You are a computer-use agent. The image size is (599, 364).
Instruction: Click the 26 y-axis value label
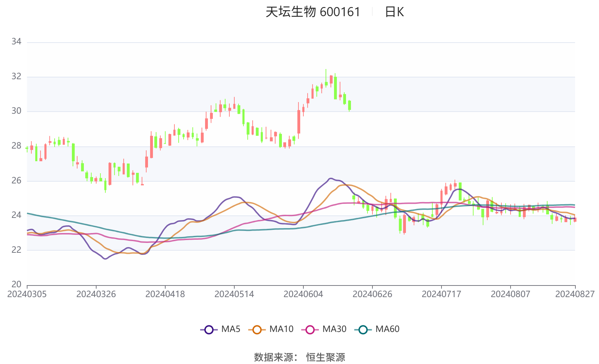[x=16, y=181]
